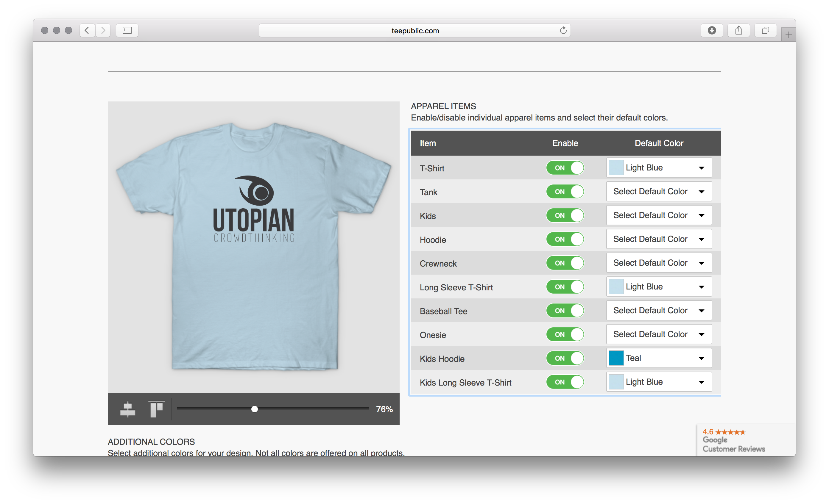Click the teepublic.com address bar
Screen dimensions: 829x504
414,30
